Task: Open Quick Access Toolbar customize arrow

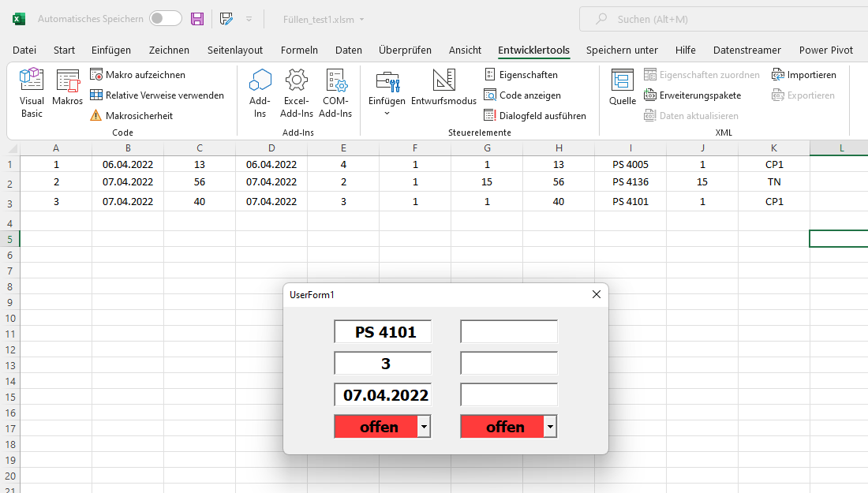Action: tap(249, 19)
